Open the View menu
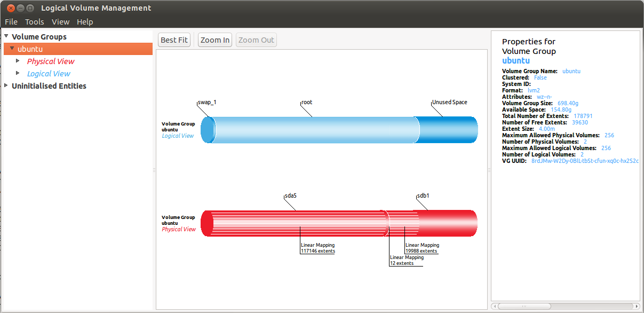 point(60,22)
